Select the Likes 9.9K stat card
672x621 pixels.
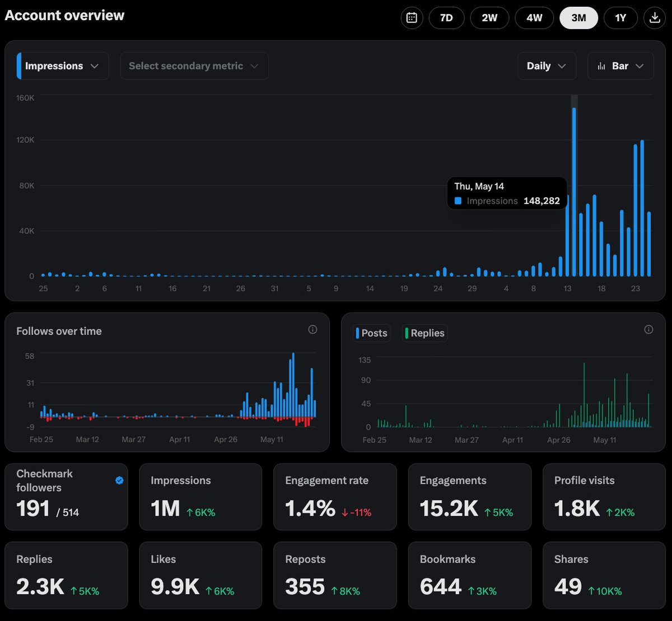click(200, 575)
